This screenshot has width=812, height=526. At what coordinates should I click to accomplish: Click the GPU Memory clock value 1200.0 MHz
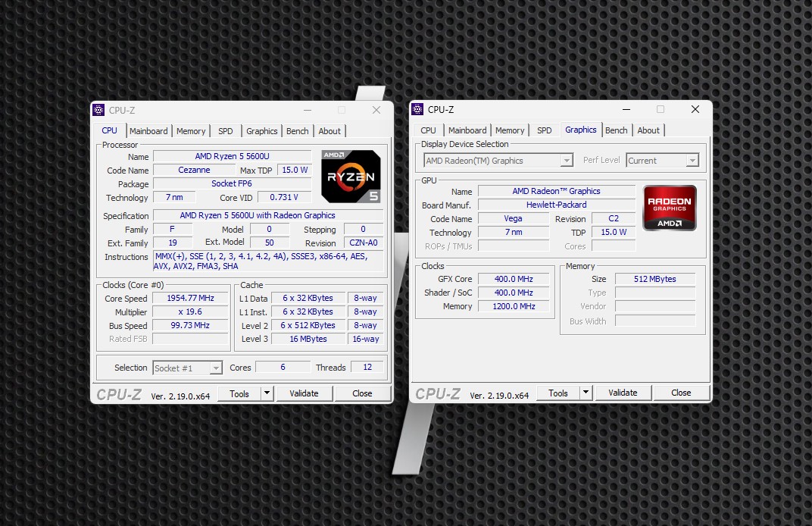pyautogui.click(x=514, y=306)
